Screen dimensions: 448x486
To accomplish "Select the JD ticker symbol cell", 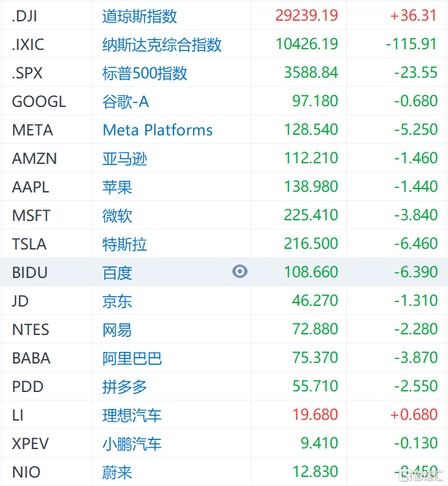I will coord(47,301).
